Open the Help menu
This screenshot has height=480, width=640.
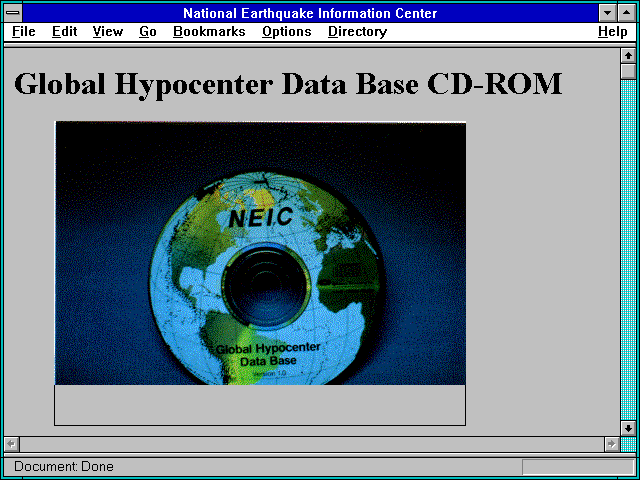[x=613, y=32]
